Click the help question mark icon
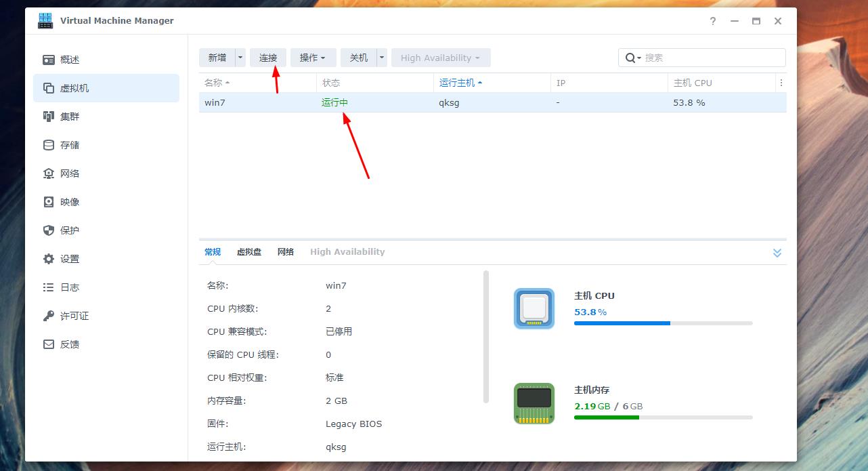 point(712,21)
